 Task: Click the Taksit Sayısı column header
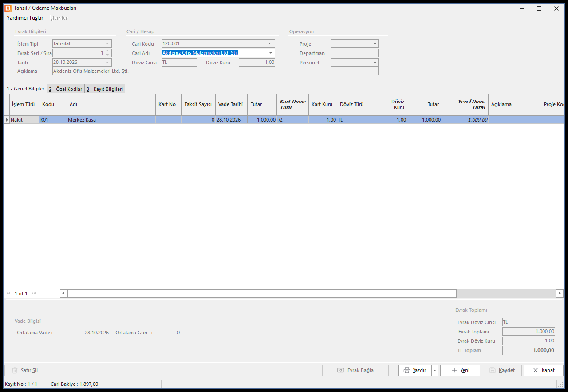(x=198, y=104)
